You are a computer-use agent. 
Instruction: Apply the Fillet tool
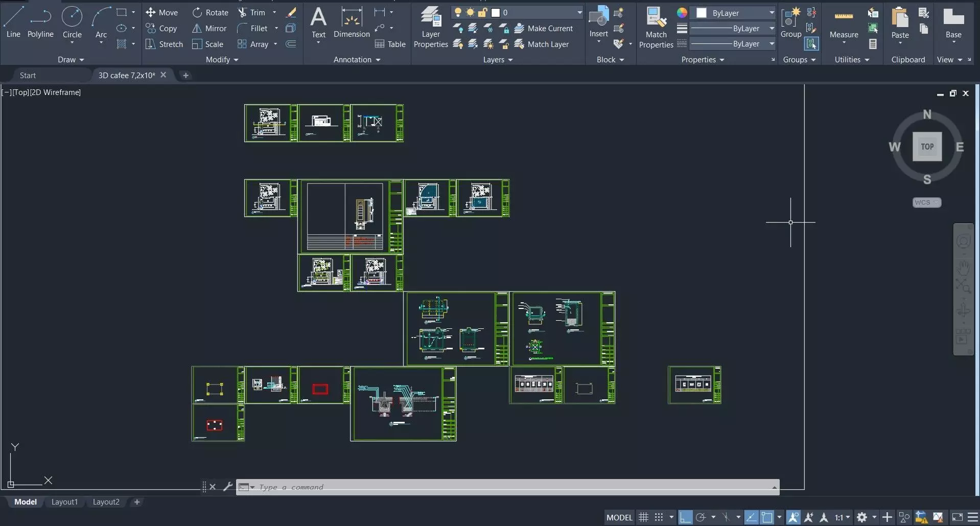(x=252, y=28)
